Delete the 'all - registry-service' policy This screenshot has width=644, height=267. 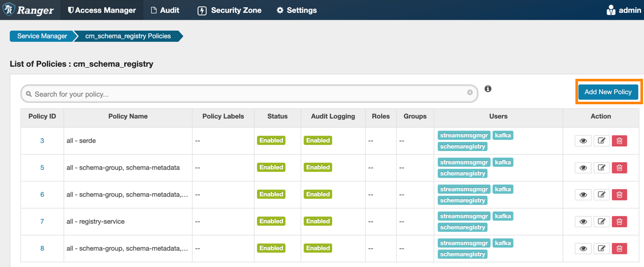[619, 222]
